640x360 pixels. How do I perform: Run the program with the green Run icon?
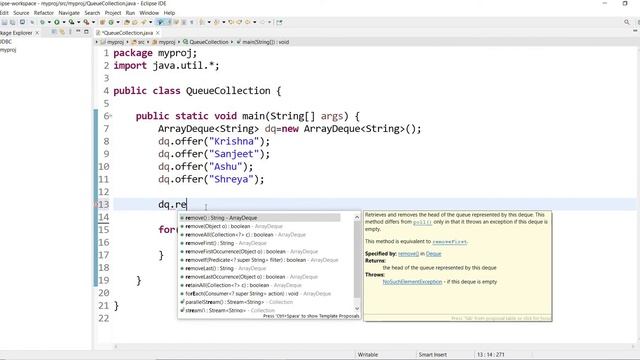pyautogui.click(x=57, y=22)
